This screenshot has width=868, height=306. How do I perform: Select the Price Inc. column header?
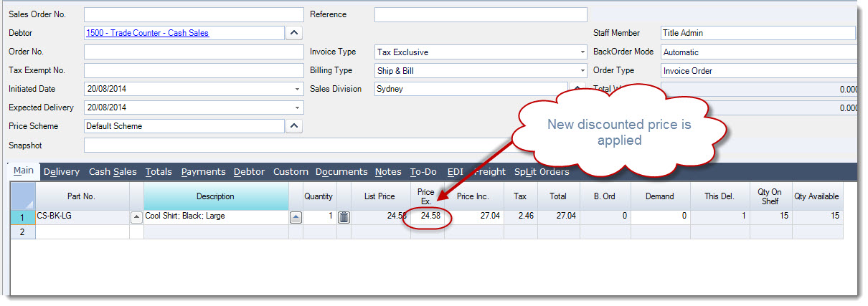pyautogui.click(x=473, y=196)
